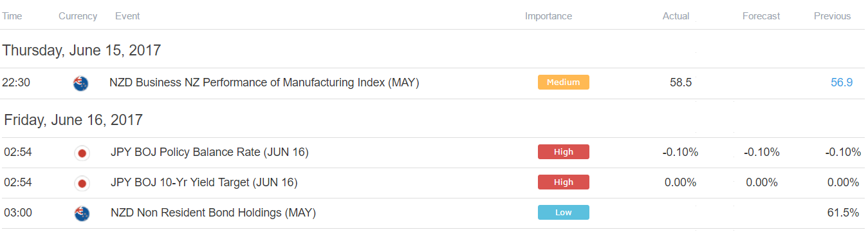Select the Low importance badge
Screen dimensions: 868x232
click(563, 213)
